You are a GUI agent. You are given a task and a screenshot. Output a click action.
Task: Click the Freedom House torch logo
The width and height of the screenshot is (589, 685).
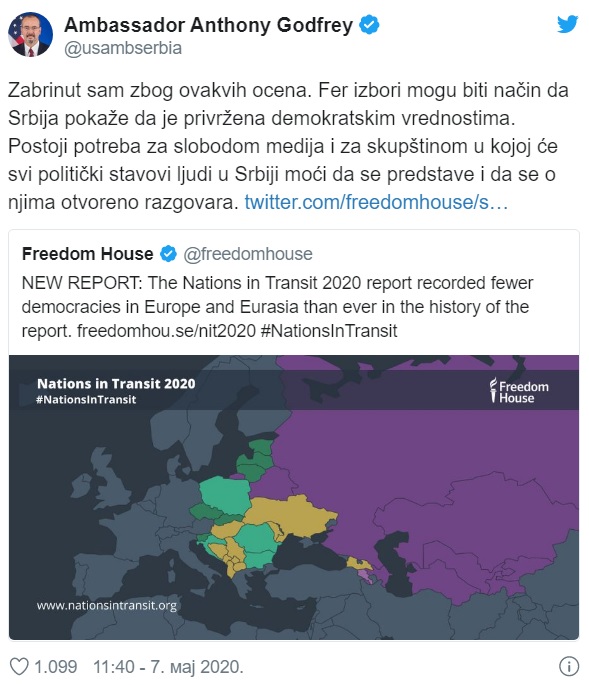(493, 390)
